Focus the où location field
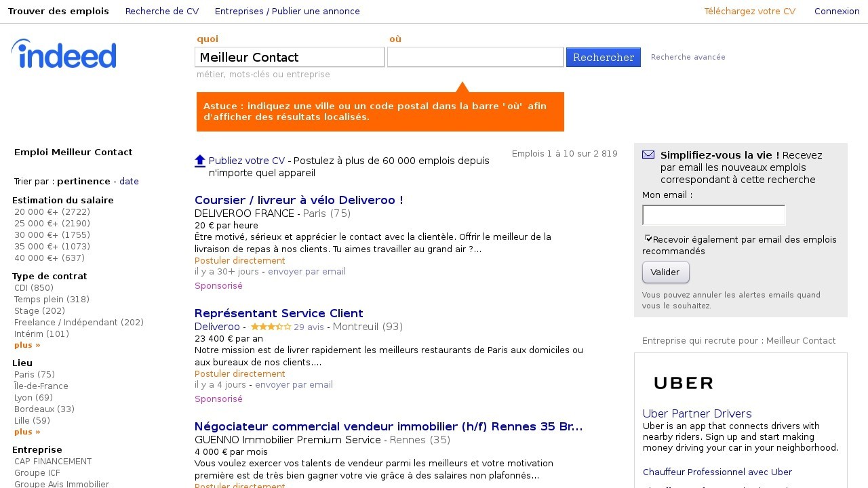Screen dimensions: 868x488 pos(475,57)
